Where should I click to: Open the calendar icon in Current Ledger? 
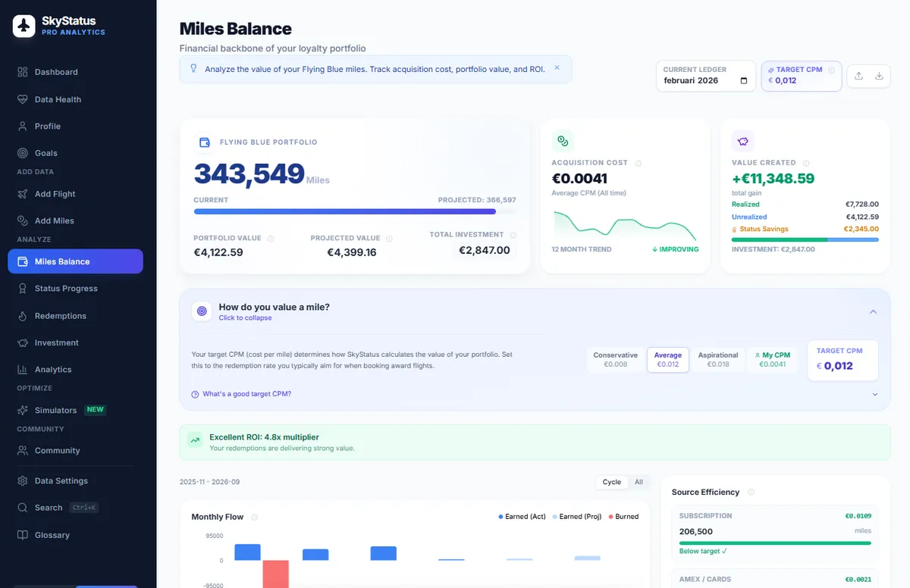pyautogui.click(x=744, y=80)
